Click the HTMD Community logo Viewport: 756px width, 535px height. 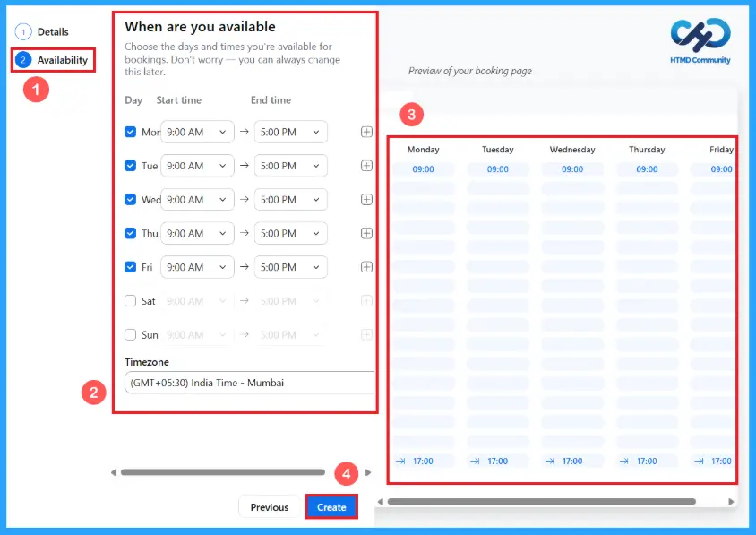(x=700, y=41)
